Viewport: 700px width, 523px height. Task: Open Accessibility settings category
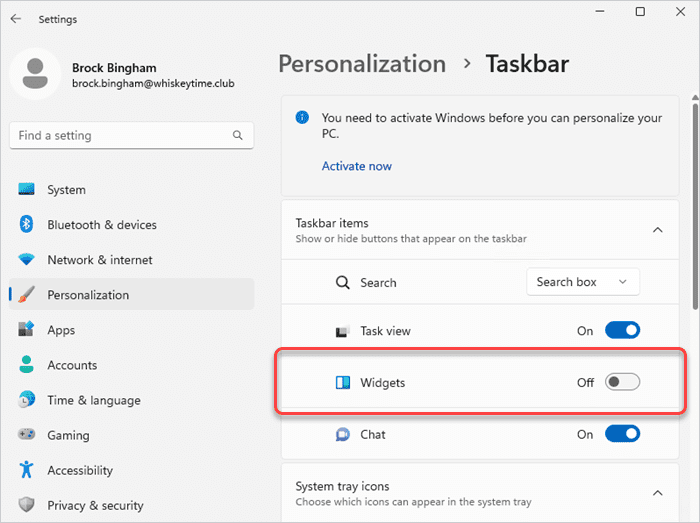pos(132,470)
